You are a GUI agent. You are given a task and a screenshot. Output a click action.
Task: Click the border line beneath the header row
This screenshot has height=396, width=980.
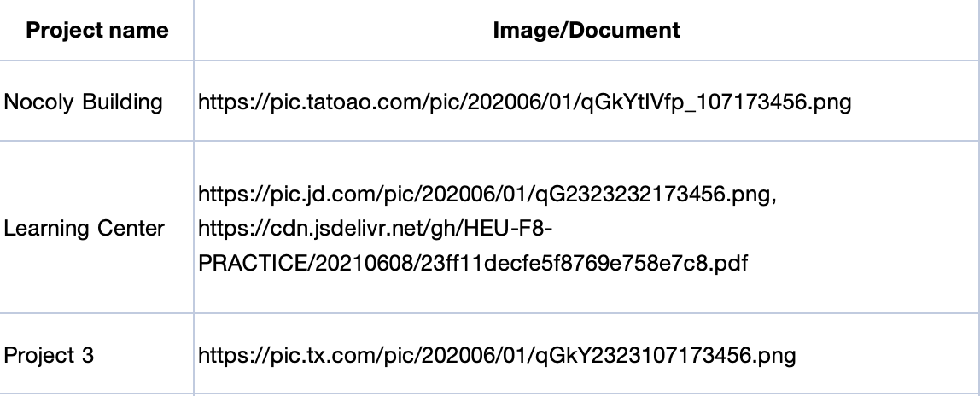[490, 61]
